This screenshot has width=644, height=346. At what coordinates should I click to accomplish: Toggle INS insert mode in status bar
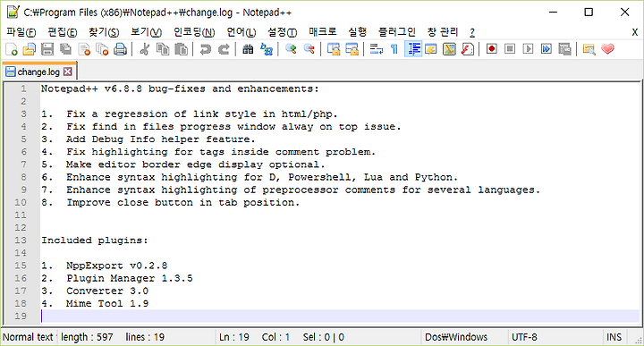(x=614, y=337)
